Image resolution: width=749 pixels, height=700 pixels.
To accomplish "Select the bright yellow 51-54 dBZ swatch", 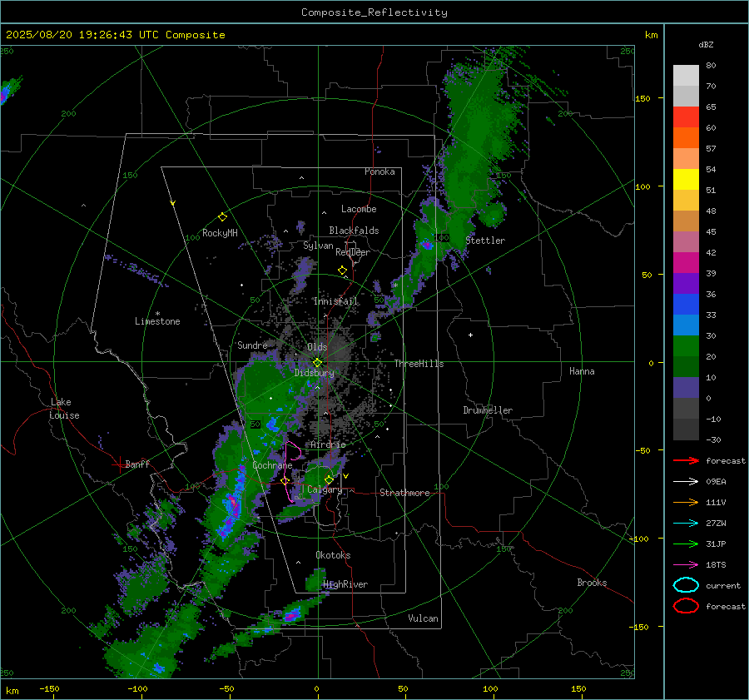I will [x=686, y=179].
